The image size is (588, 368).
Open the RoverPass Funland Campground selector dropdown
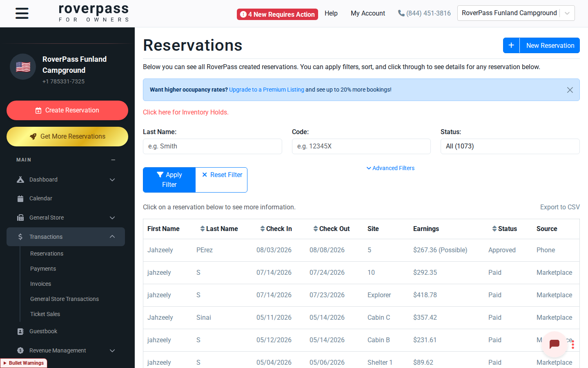(516, 13)
